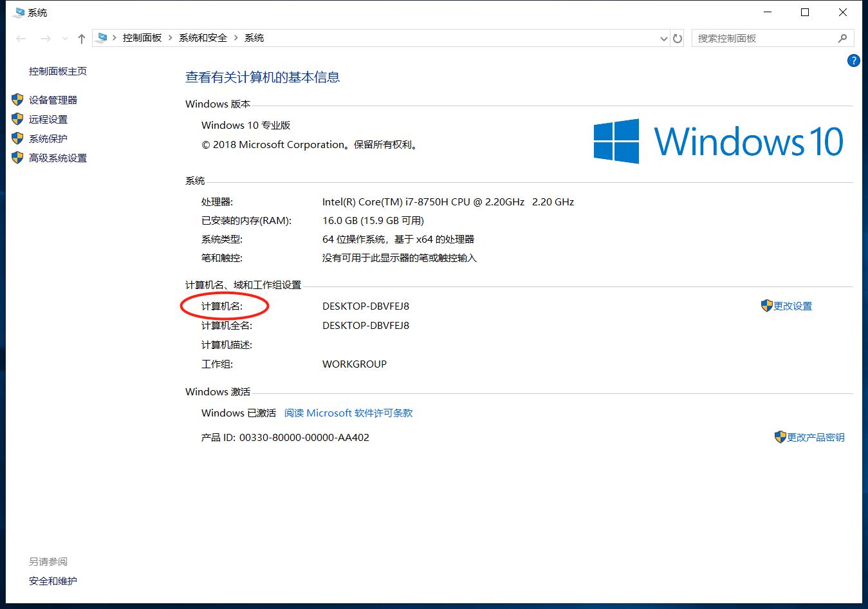Click the computer icon in address bar
The width and height of the screenshot is (868, 609).
coord(101,38)
